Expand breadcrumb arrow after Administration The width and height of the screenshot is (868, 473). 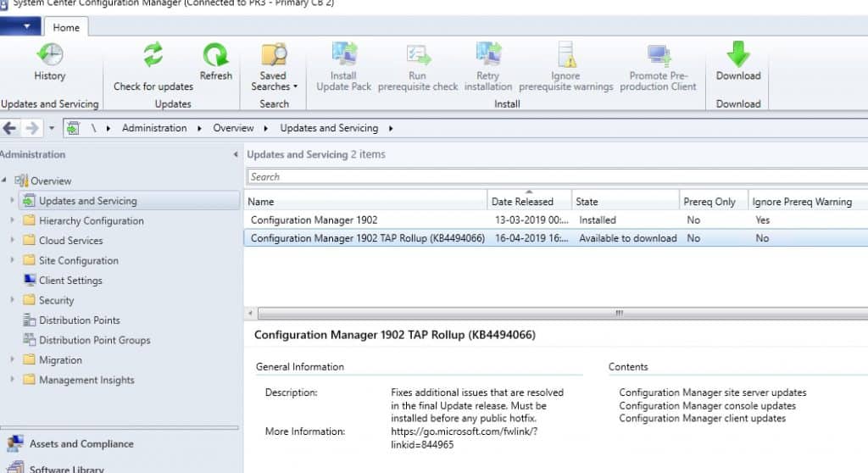[199, 129]
